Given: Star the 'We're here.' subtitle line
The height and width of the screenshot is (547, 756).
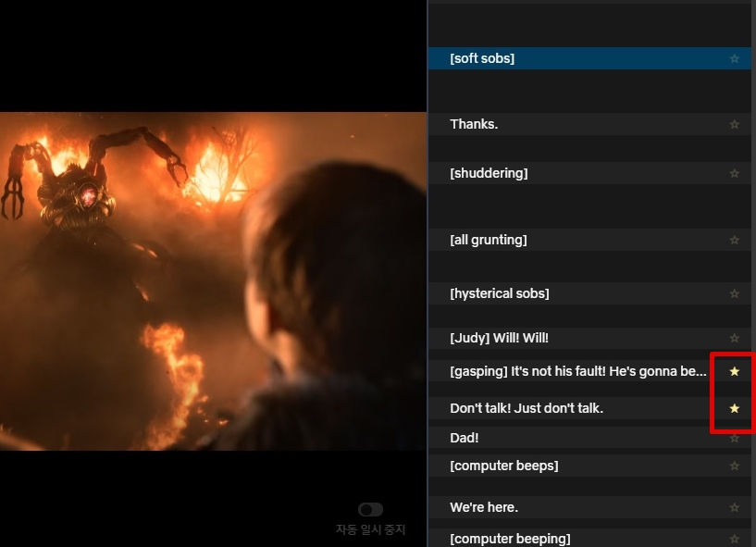Looking at the screenshot, I should pyautogui.click(x=734, y=507).
